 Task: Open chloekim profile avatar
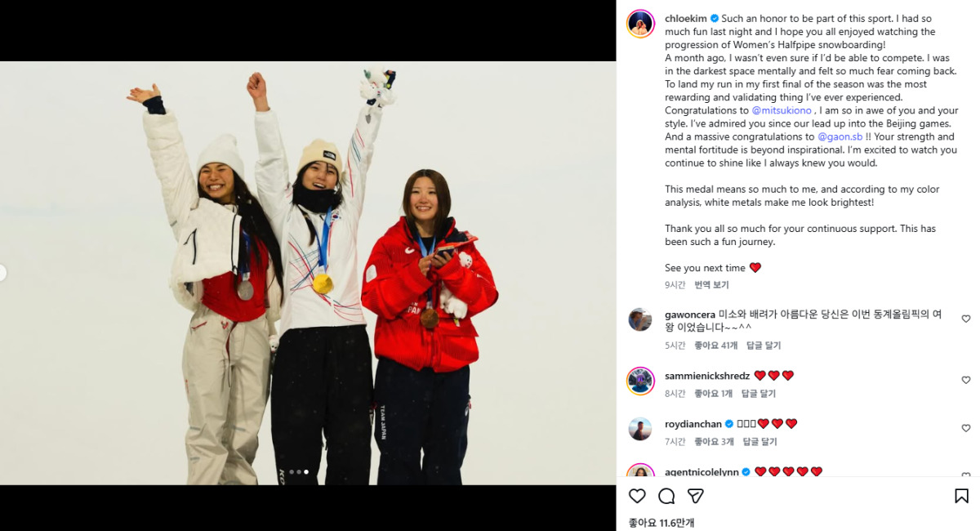tap(640, 24)
